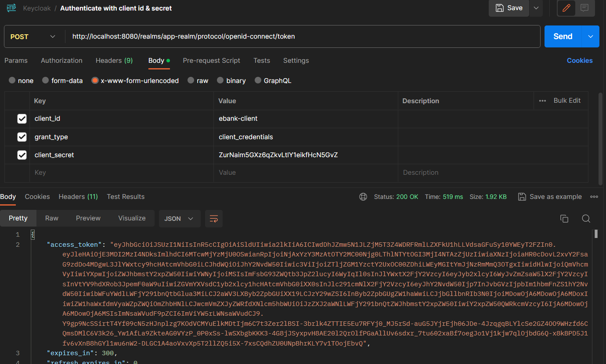Open the Authorization tab
Viewport: 606px width, 364px height.
pyautogui.click(x=61, y=61)
